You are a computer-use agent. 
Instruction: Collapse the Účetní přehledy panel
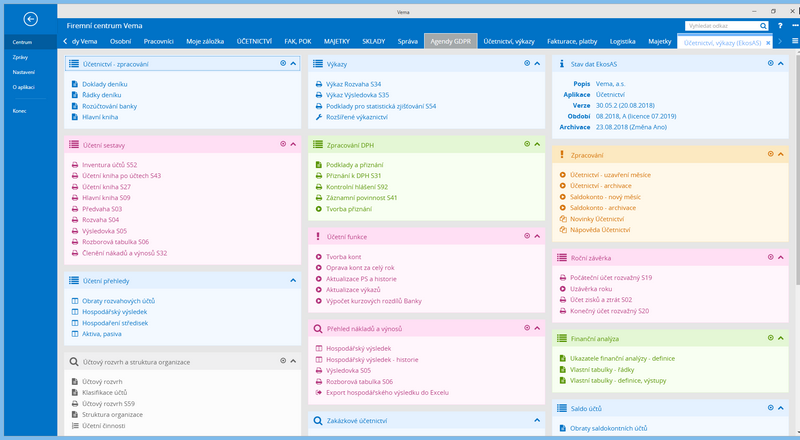click(293, 281)
